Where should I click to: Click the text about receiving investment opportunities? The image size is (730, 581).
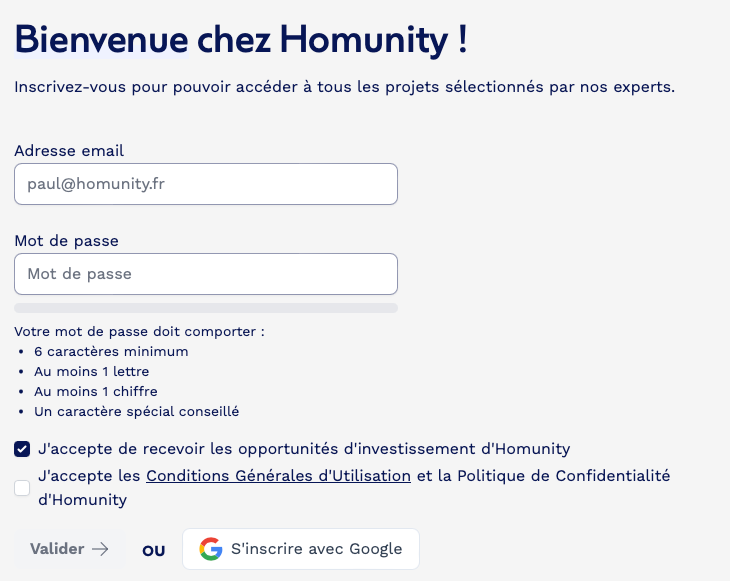[x=304, y=449]
